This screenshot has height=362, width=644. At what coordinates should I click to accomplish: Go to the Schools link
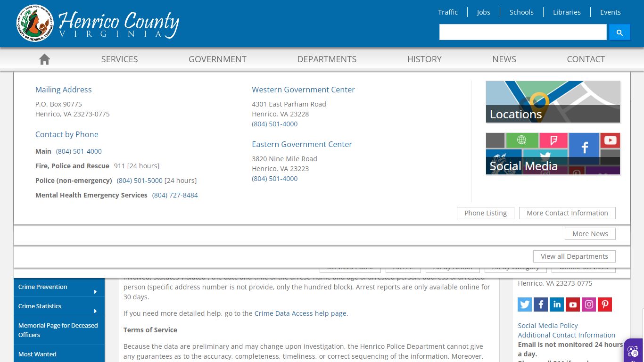pos(521,12)
